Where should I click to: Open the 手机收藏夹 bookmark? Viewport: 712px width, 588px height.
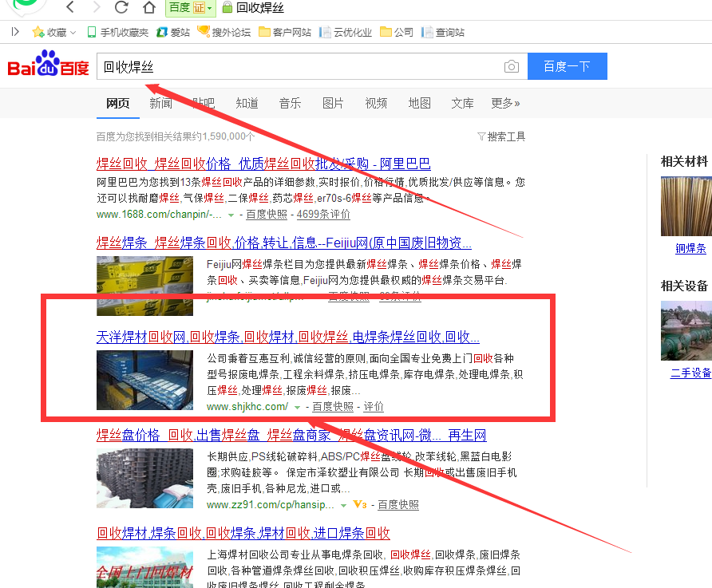[x=117, y=33]
